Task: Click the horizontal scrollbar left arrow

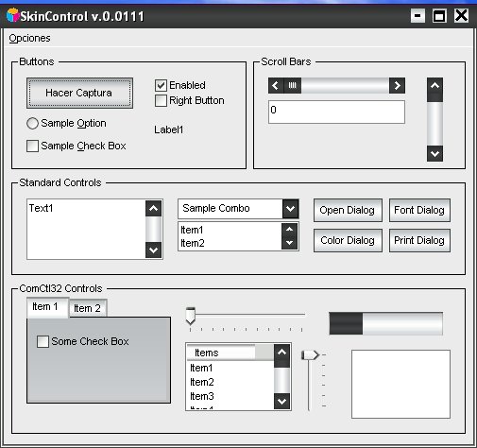Action: click(276, 85)
